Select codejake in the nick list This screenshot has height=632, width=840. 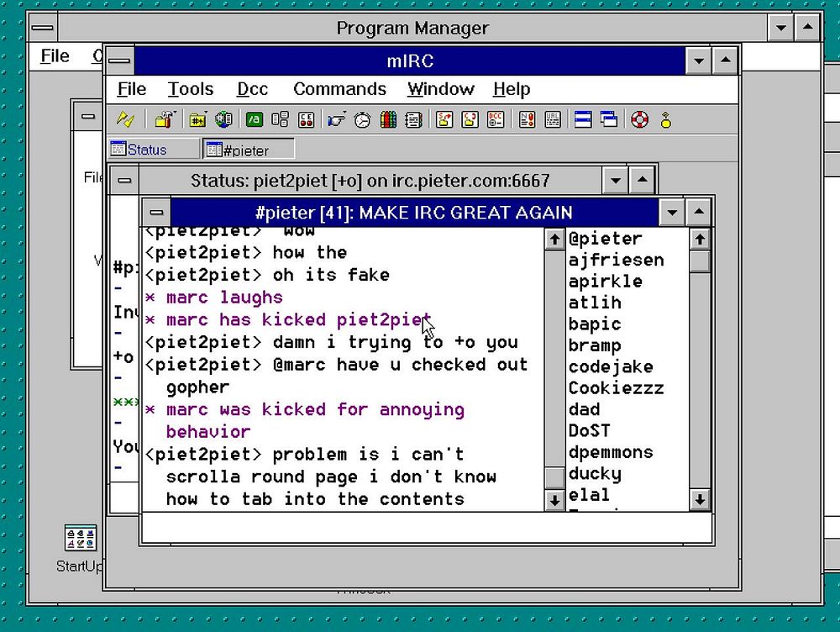coord(611,366)
